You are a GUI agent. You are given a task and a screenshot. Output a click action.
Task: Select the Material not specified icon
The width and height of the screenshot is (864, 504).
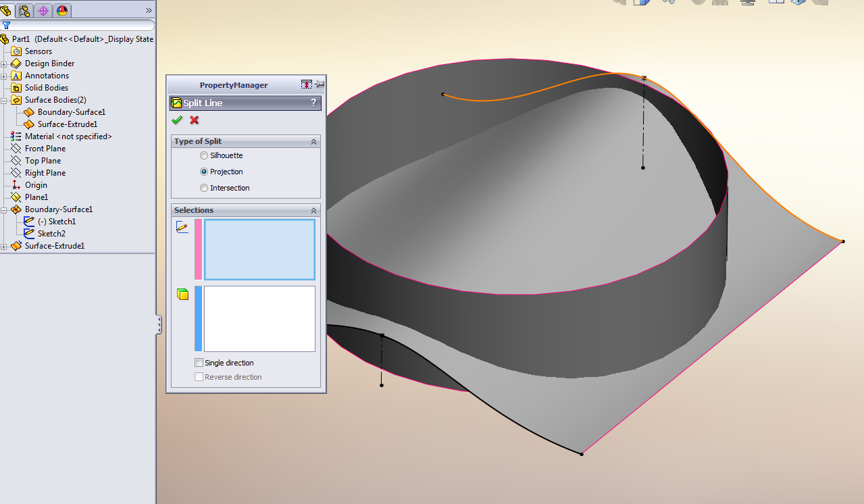point(17,136)
